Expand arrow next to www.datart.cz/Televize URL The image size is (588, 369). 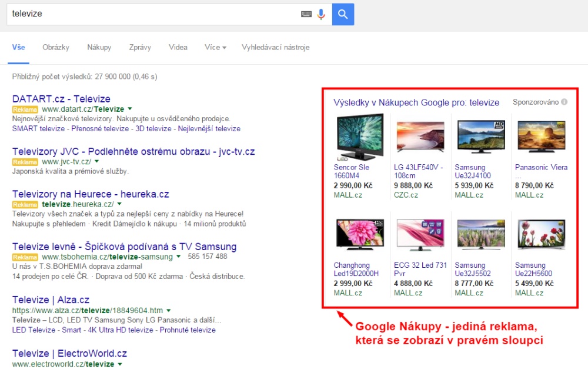pyautogui.click(x=130, y=109)
